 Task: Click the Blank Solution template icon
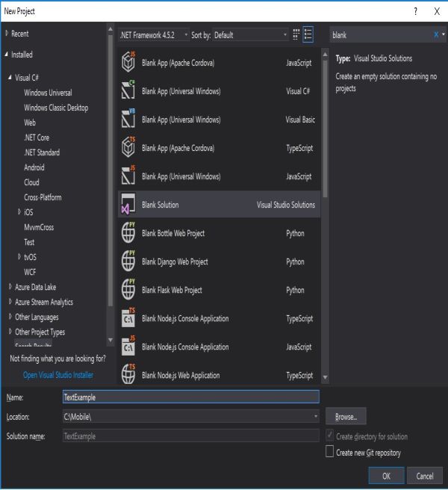click(128, 204)
